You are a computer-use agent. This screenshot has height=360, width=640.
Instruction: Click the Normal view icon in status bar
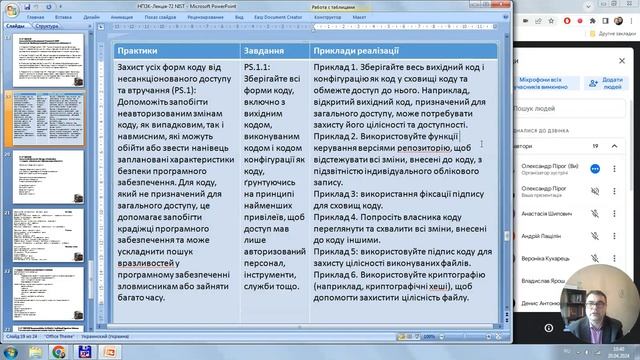click(x=401, y=337)
